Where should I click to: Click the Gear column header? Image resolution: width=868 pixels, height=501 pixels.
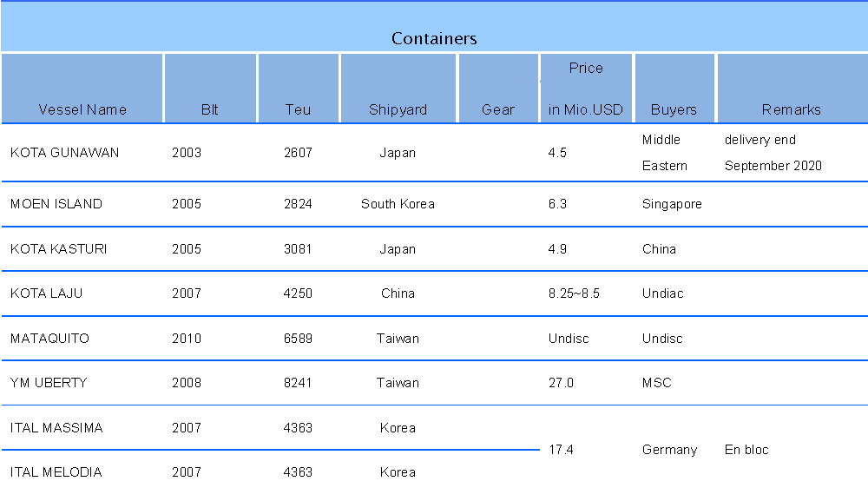[498, 109]
